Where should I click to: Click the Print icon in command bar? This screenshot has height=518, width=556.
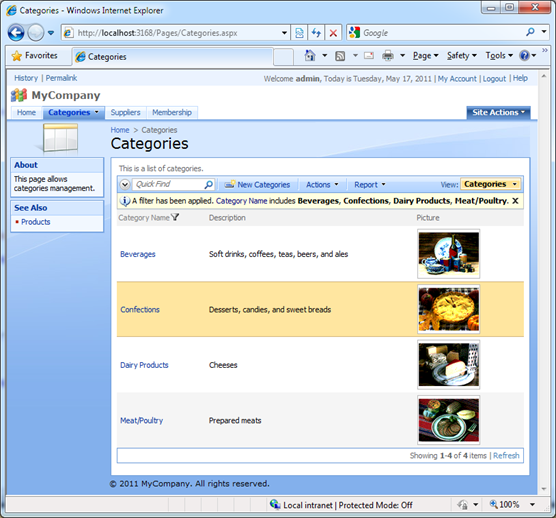point(388,56)
